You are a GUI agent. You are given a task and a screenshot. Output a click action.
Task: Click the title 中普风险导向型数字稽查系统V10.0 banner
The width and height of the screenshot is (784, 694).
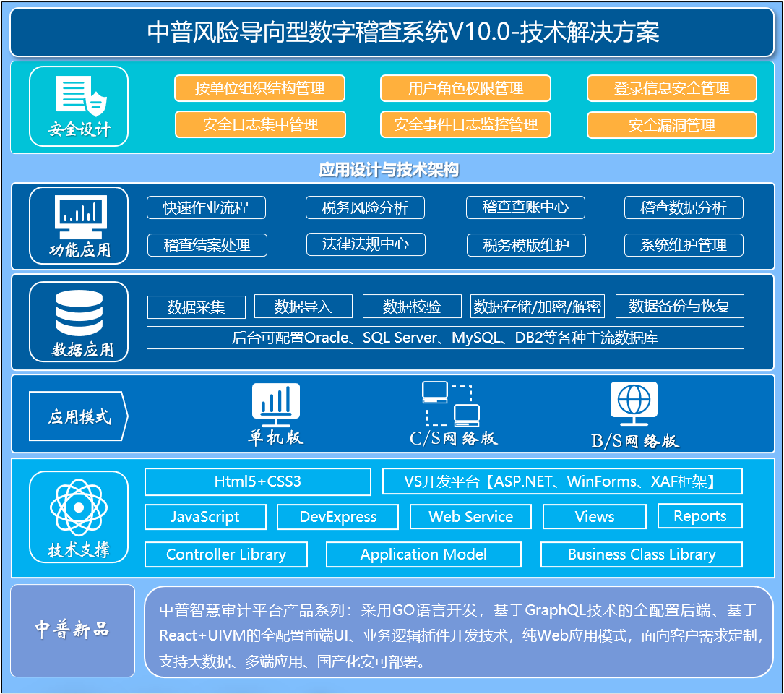click(392, 32)
